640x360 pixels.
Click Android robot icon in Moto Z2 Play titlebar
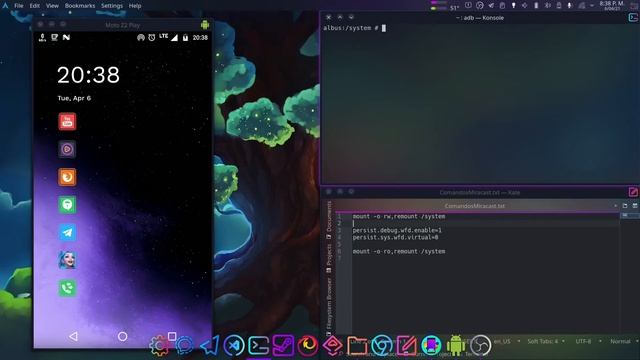coord(205,24)
